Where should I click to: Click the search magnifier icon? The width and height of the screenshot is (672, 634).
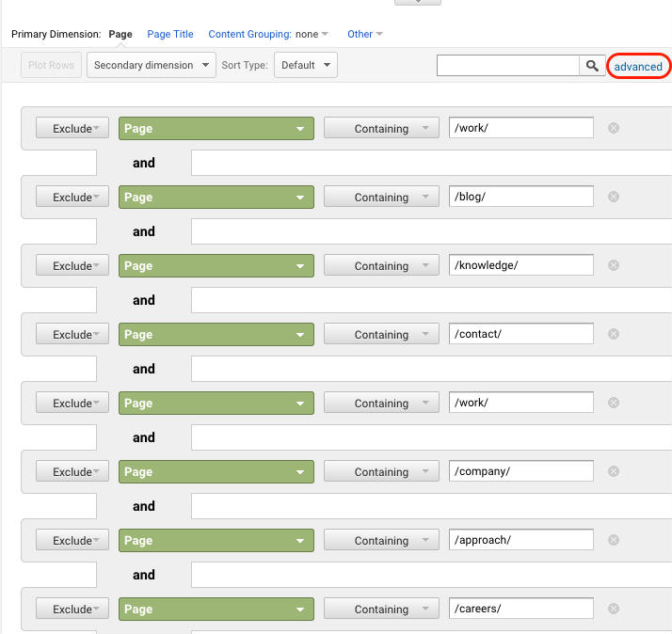point(592,66)
